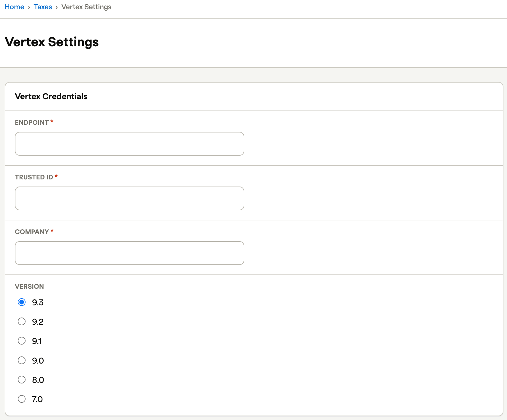This screenshot has height=420, width=507.
Task: Choose version 9.2 radio option
Action: pos(22,321)
